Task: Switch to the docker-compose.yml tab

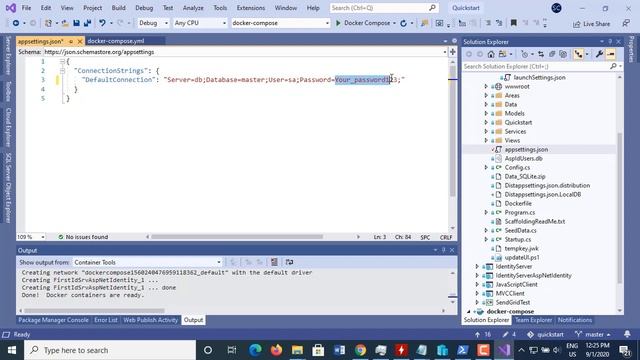Action: [x=116, y=41]
